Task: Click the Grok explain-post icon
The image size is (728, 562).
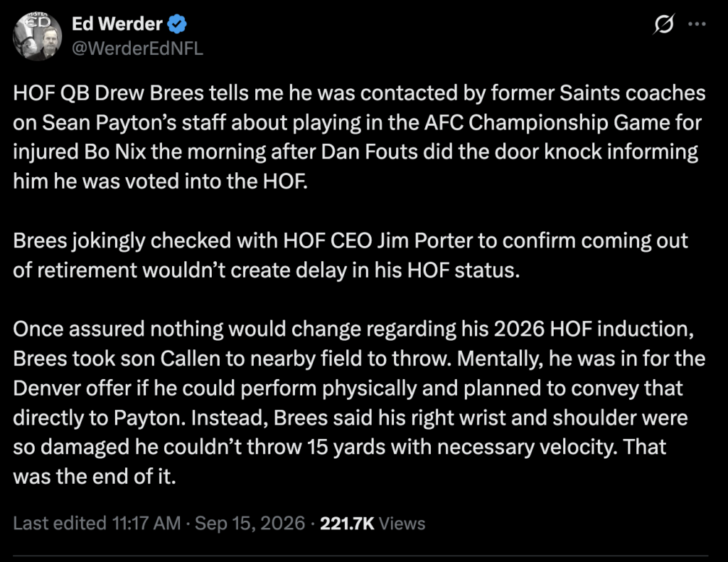Action: (x=663, y=24)
